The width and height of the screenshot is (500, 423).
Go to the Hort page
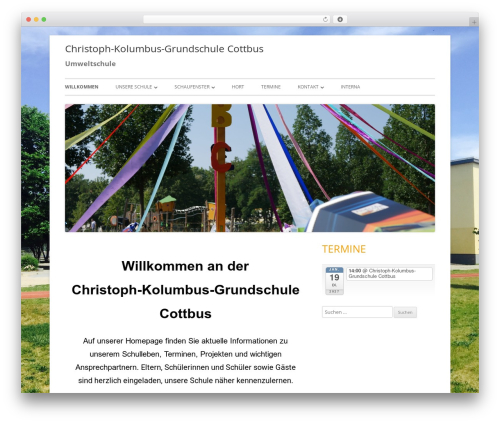point(238,87)
